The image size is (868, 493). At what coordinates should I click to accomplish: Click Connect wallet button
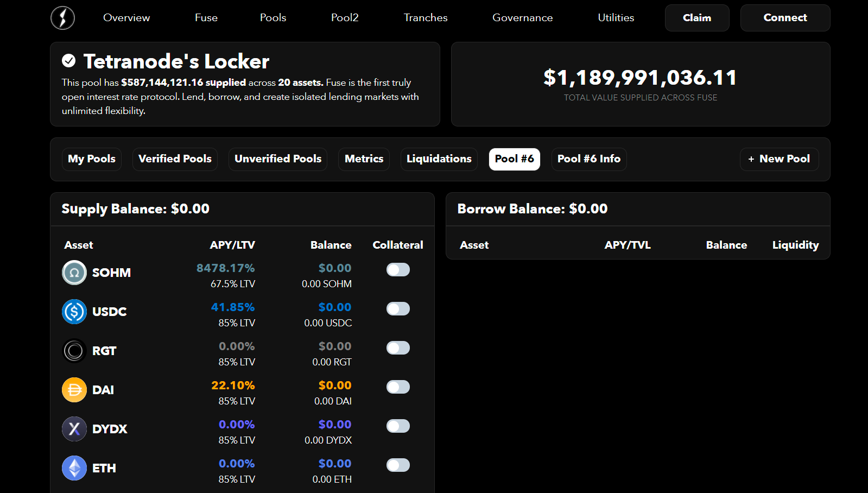click(785, 18)
